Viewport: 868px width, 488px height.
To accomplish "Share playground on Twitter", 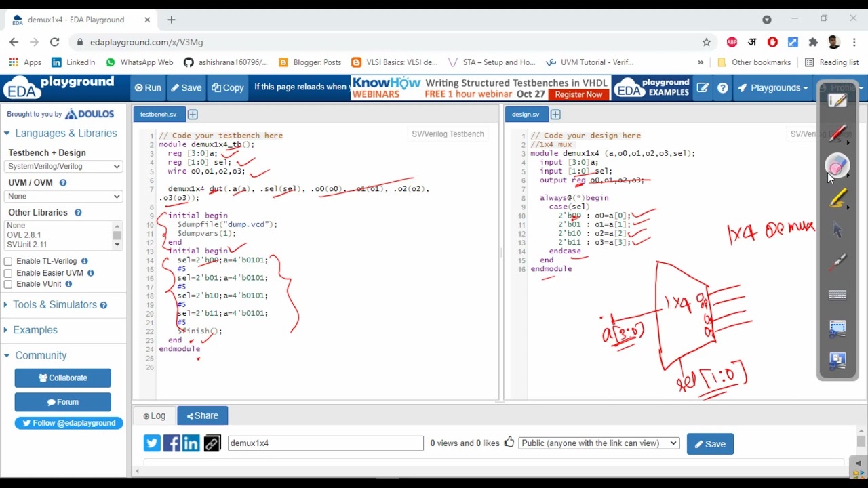I will point(152,443).
